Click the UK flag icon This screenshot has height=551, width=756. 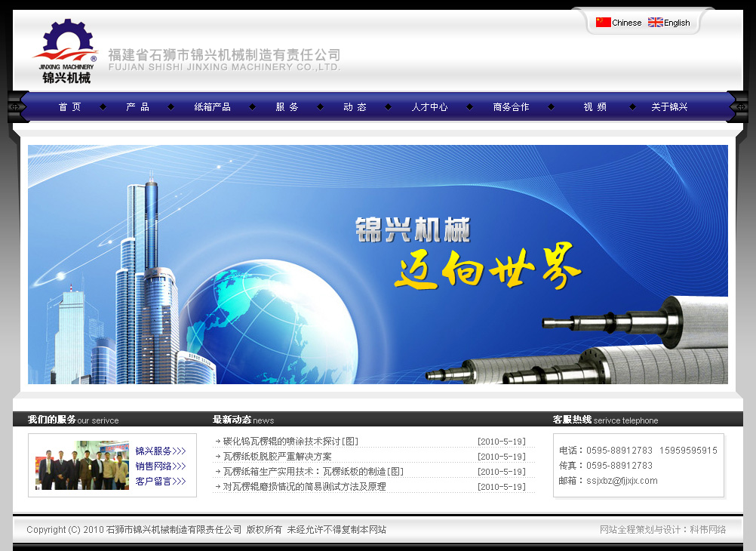pos(655,22)
